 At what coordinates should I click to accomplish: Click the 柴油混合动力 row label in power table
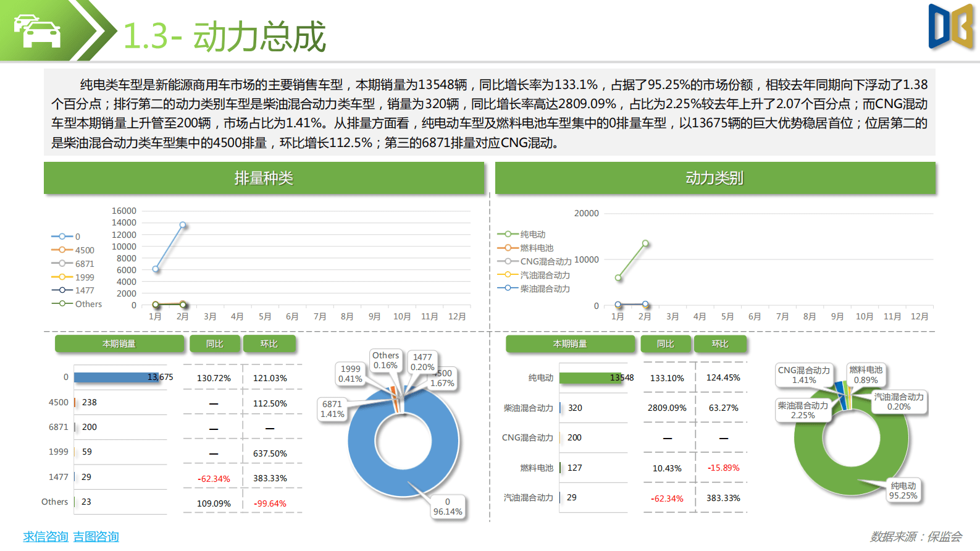(x=528, y=408)
